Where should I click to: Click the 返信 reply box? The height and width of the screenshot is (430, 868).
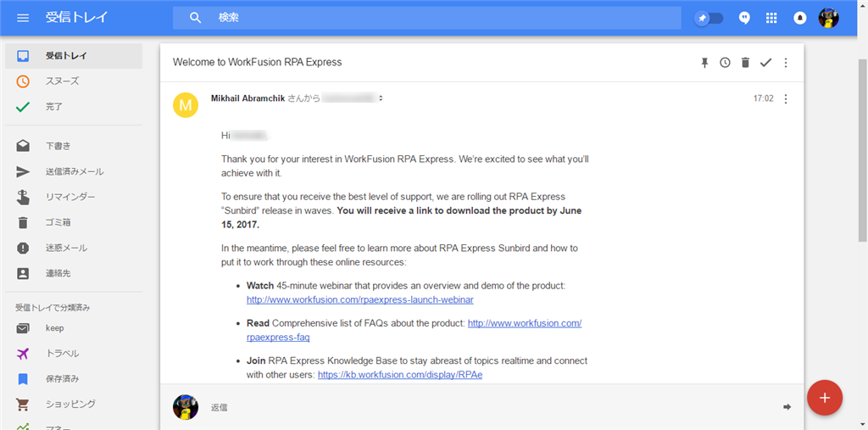(481, 407)
